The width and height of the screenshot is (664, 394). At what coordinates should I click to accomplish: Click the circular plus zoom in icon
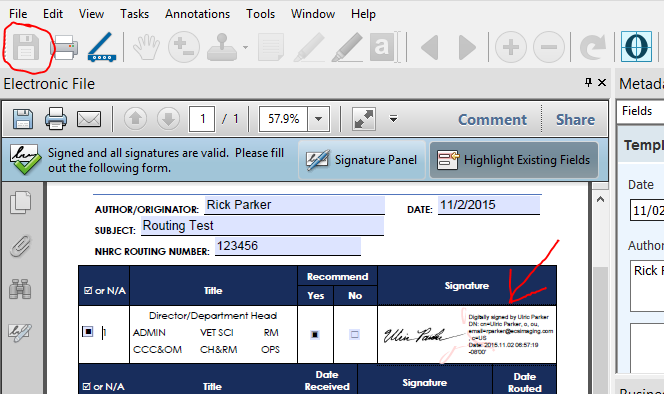coord(511,47)
